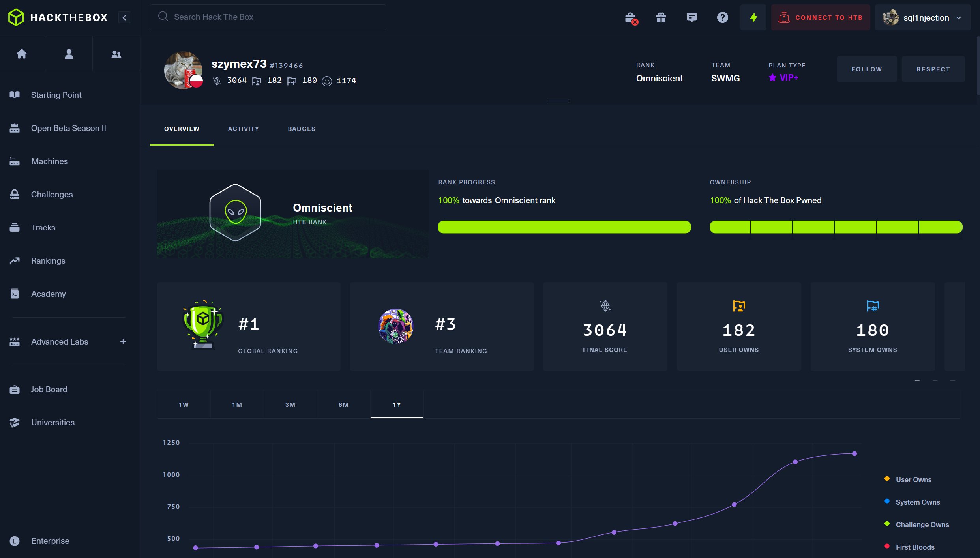Open the chat messages icon
The image size is (980, 558).
coord(691,17)
